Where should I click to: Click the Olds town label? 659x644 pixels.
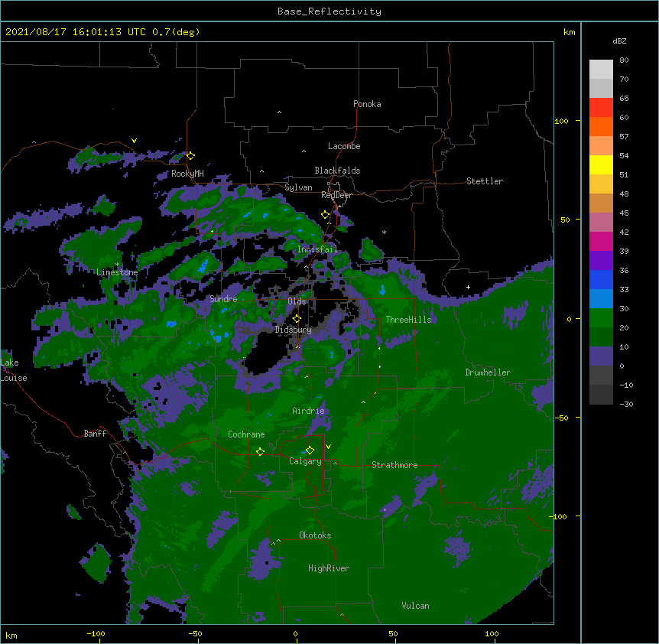tap(297, 301)
